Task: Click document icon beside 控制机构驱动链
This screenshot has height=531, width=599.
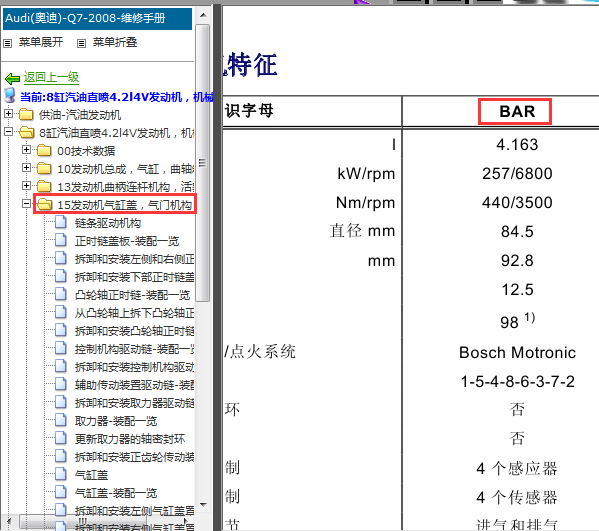Action: click(61, 348)
